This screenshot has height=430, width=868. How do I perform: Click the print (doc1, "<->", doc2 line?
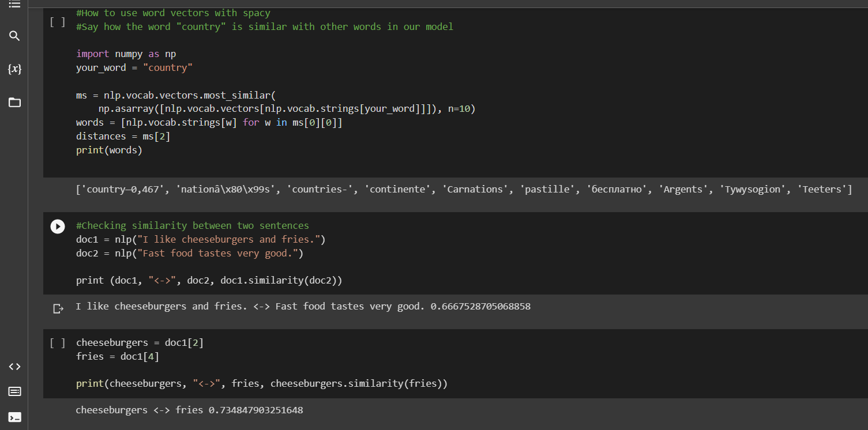(209, 281)
